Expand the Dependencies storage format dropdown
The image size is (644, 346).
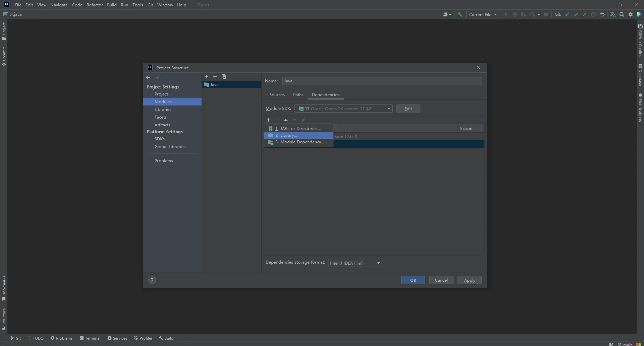click(x=355, y=263)
